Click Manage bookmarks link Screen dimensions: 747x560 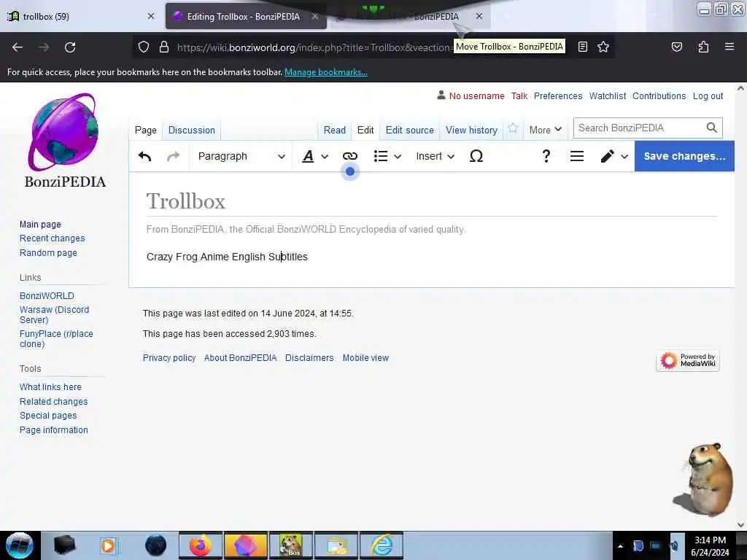point(326,72)
